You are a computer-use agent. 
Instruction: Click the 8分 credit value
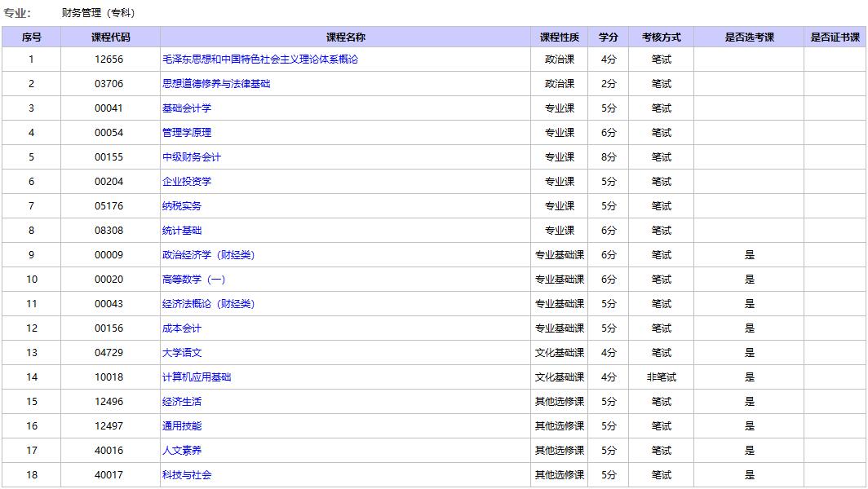pyautogui.click(x=609, y=157)
